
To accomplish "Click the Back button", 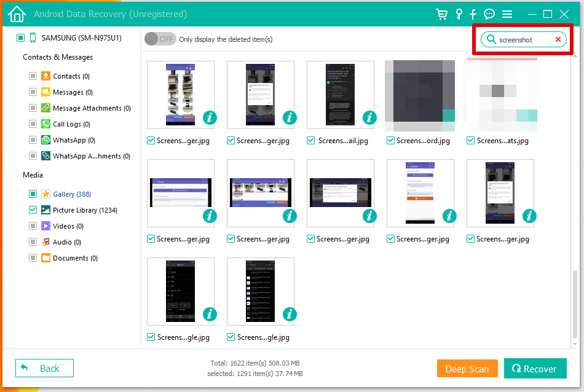I will coord(44,368).
